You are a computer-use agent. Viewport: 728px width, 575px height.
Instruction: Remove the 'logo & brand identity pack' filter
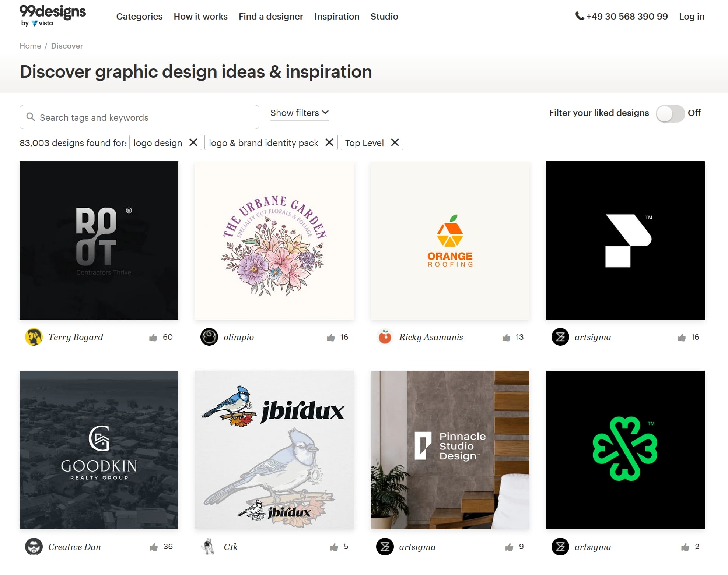coord(330,143)
